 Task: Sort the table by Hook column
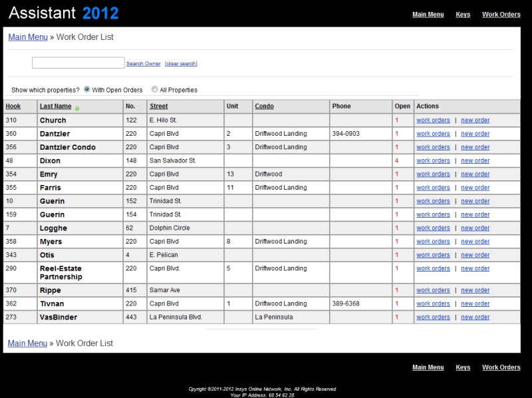pos(13,106)
